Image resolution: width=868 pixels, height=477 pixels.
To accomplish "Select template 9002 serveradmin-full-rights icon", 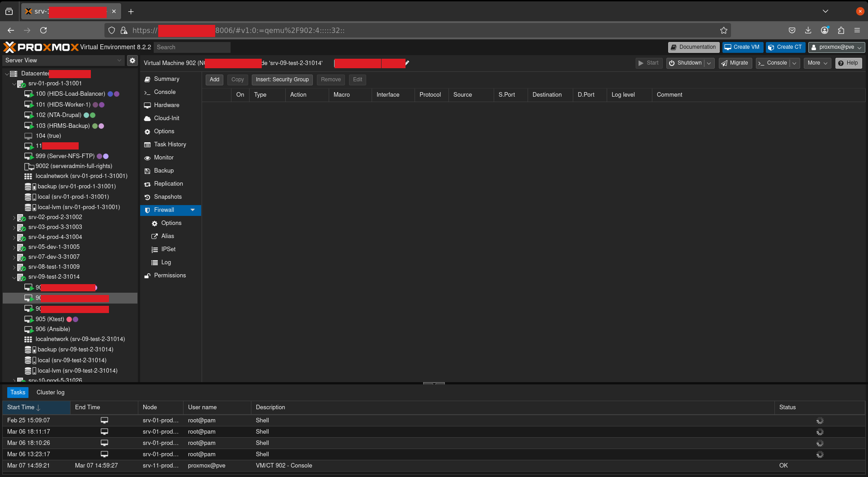I will tap(29, 167).
